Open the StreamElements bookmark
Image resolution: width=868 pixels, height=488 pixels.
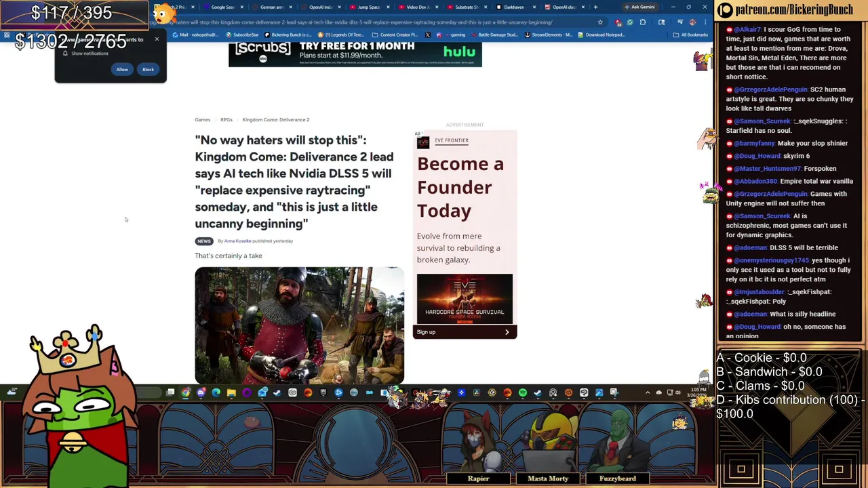click(x=549, y=35)
